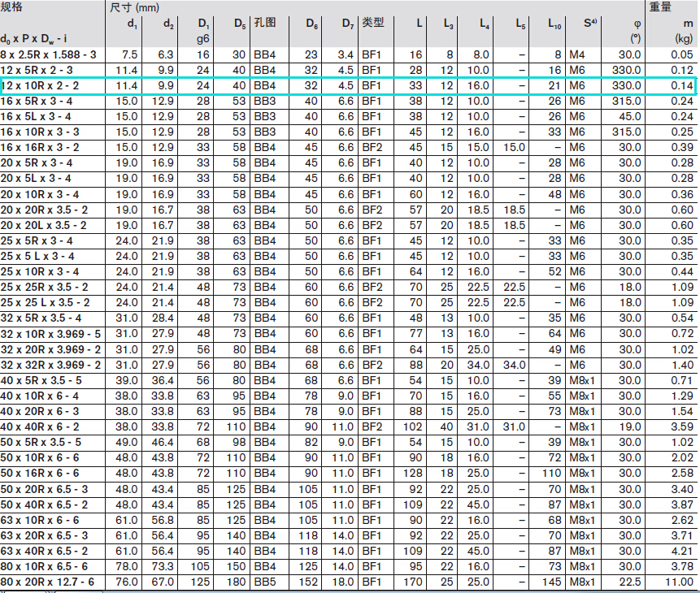
Task: Click the 尺寸 (mm) header
Action: tap(134, 7)
